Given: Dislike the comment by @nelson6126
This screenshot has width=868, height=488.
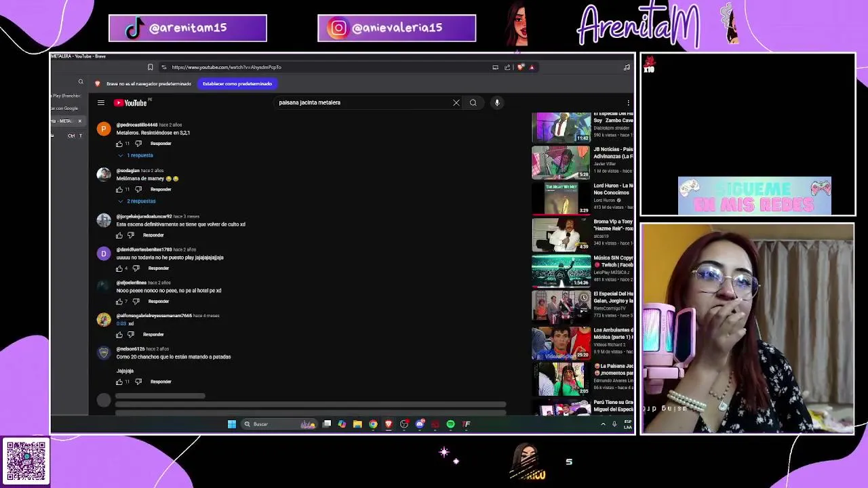Looking at the screenshot, I should pyautogui.click(x=138, y=382).
